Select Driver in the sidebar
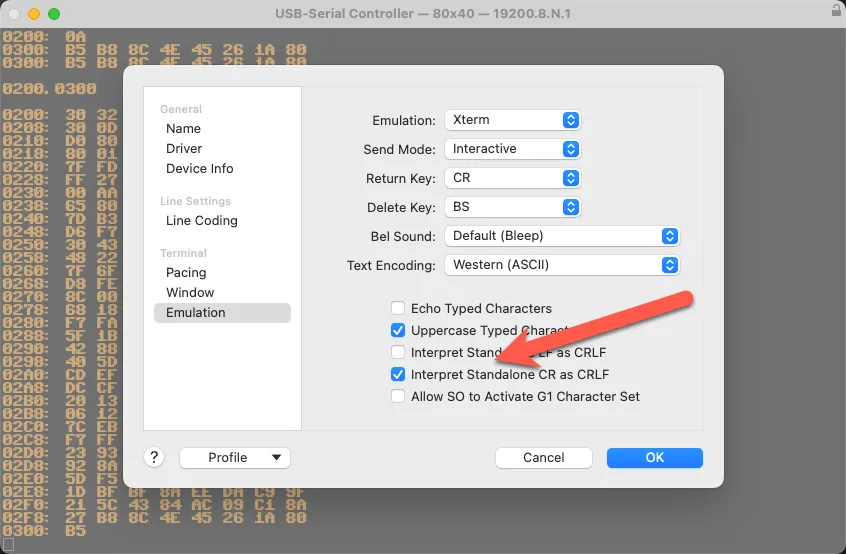Screen dimensions: 846x554 (184, 148)
